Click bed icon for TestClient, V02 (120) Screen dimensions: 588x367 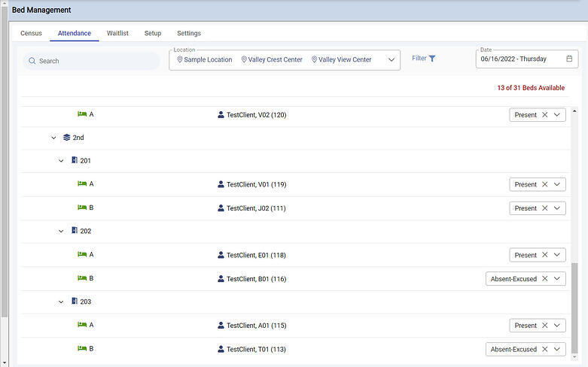(x=82, y=114)
